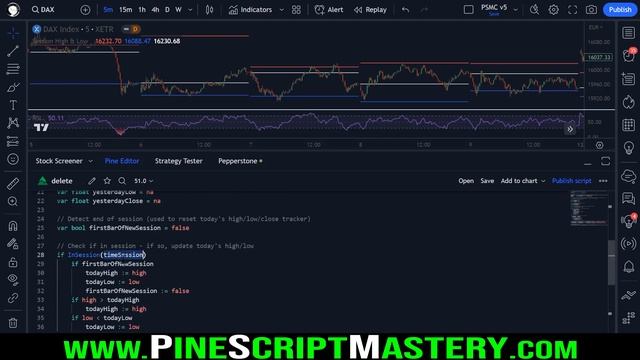Select the zoom in tool

click(x=13, y=201)
